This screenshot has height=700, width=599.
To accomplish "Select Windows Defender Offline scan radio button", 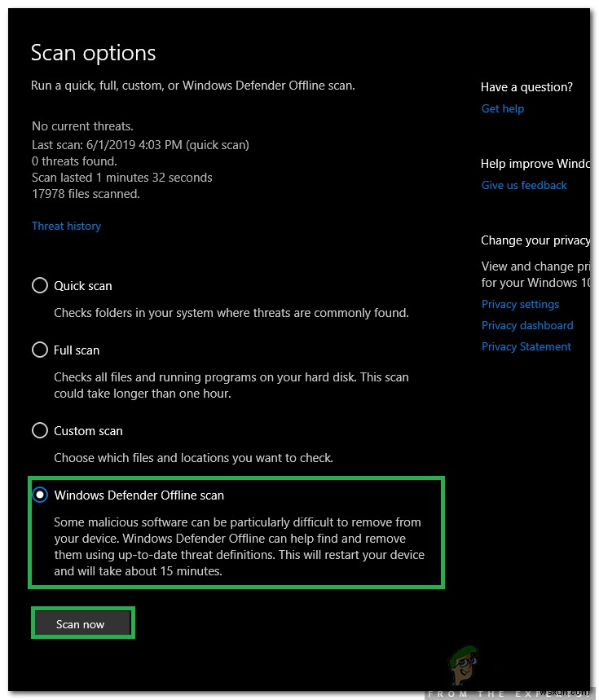I will coord(39,495).
